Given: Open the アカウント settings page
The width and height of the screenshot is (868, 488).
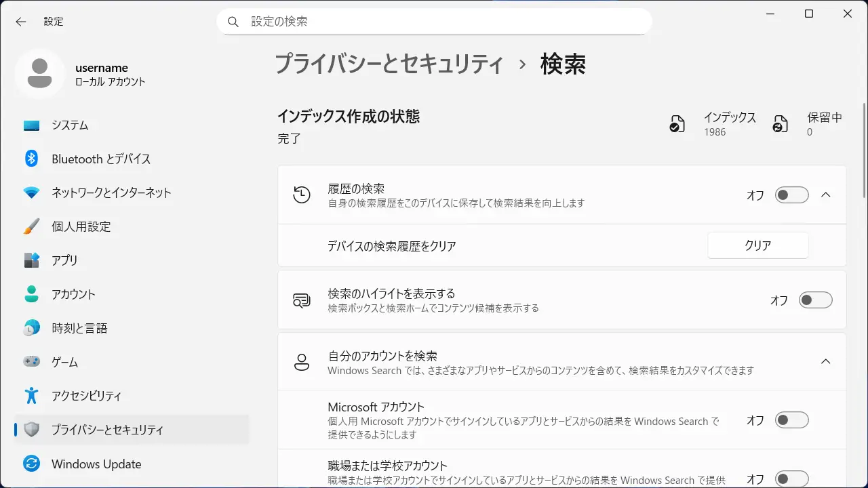Looking at the screenshot, I should coord(73,294).
